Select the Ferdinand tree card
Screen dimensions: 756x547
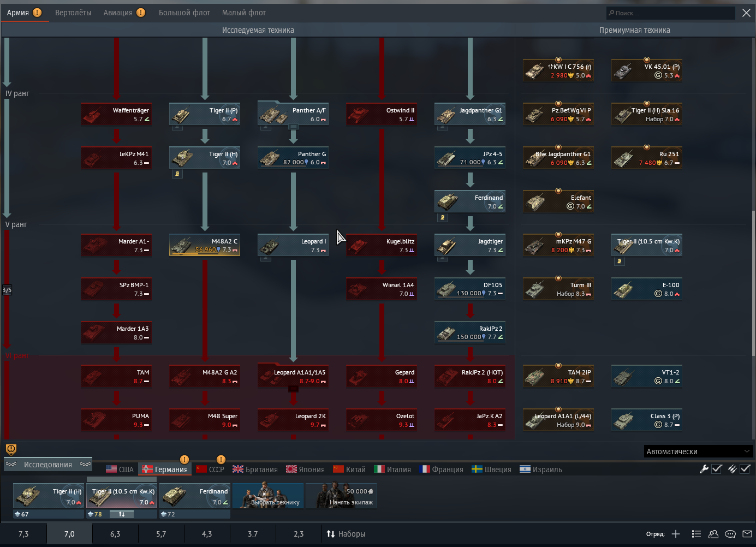point(470,201)
